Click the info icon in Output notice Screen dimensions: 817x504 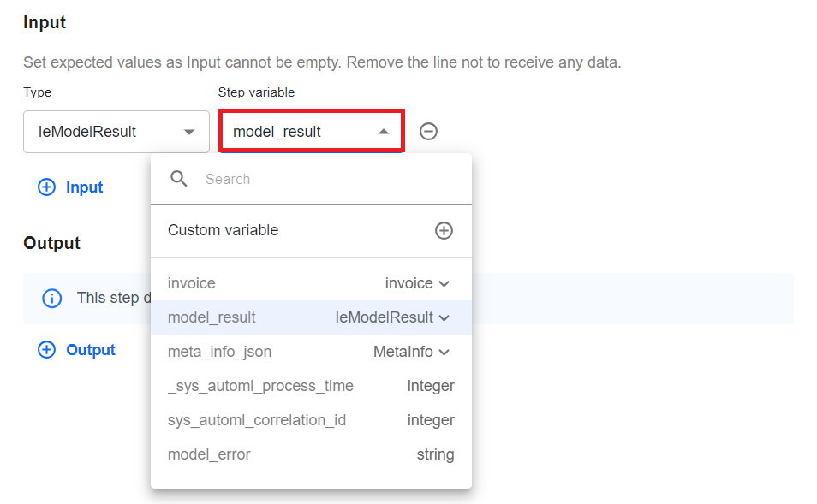51,299
